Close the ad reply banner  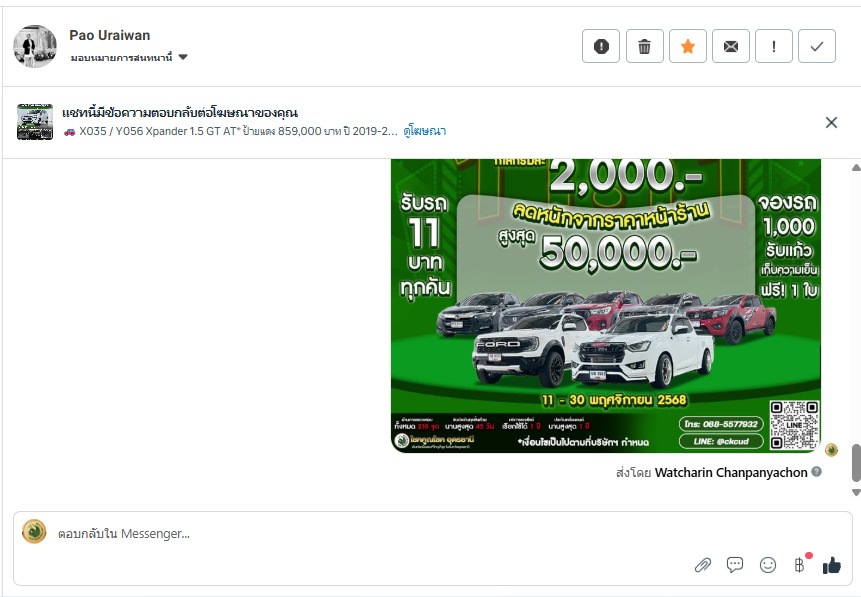(x=831, y=122)
